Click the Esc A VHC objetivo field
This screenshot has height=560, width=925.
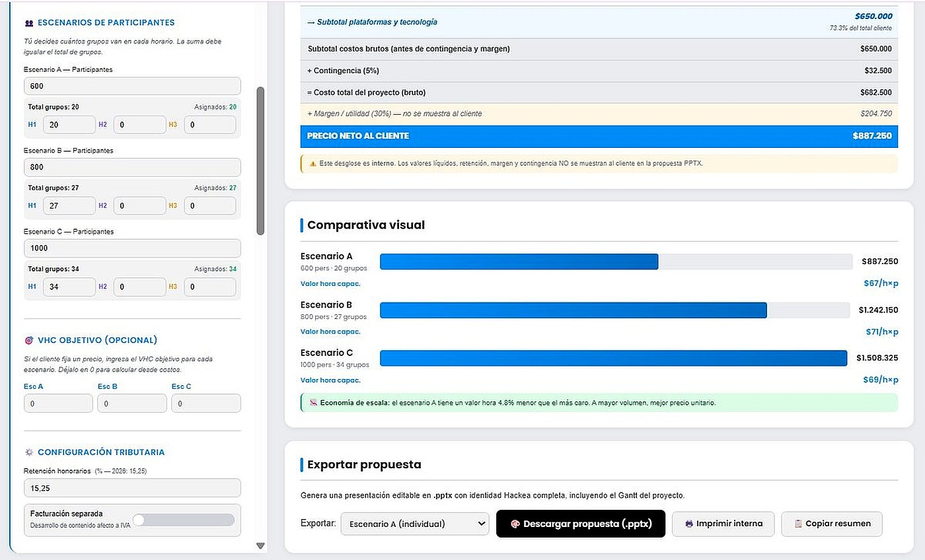pyautogui.click(x=58, y=403)
